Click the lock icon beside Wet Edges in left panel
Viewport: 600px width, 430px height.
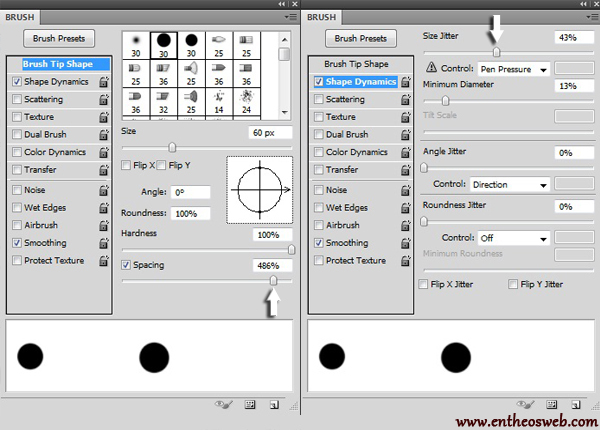coord(103,207)
